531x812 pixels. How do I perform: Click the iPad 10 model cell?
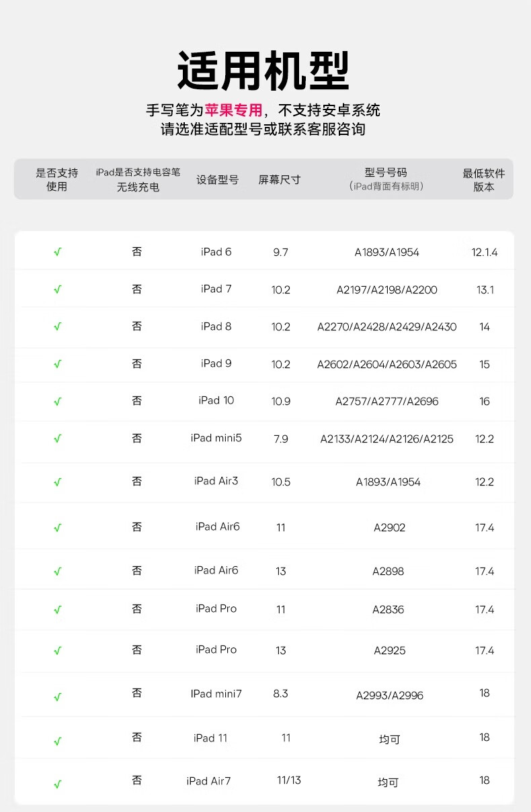[216, 400]
